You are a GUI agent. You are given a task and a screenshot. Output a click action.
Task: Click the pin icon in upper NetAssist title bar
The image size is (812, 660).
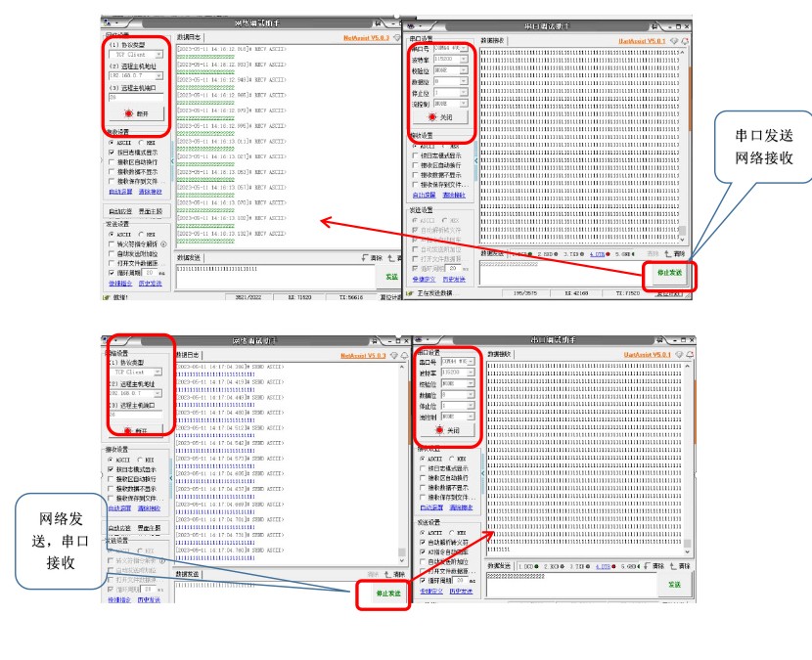pos(378,23)
